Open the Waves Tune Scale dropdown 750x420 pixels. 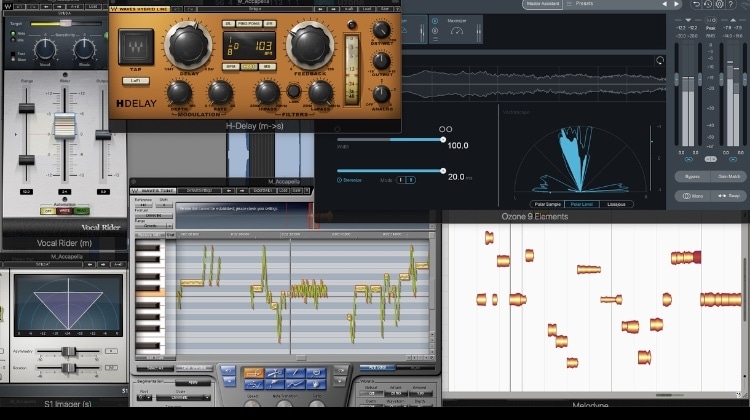pos(183,398)
